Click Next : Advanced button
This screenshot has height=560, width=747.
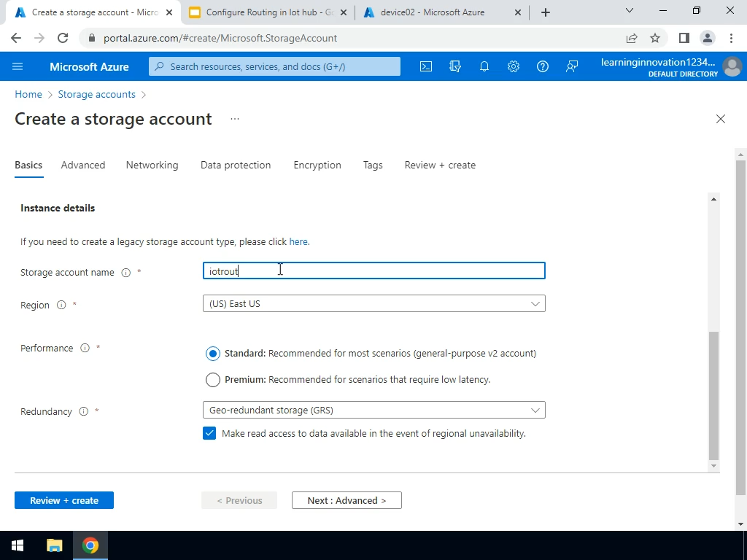[347, 500]
